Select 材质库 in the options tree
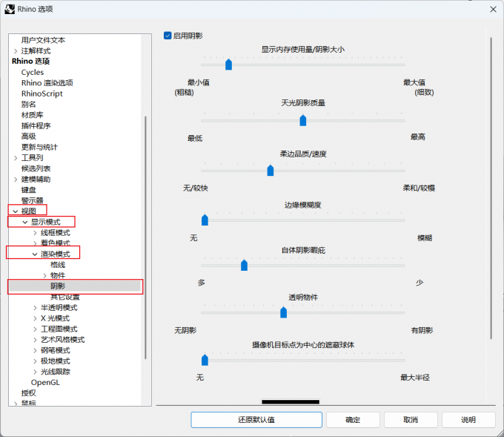504x437 pixels. (x=32, y=115)
